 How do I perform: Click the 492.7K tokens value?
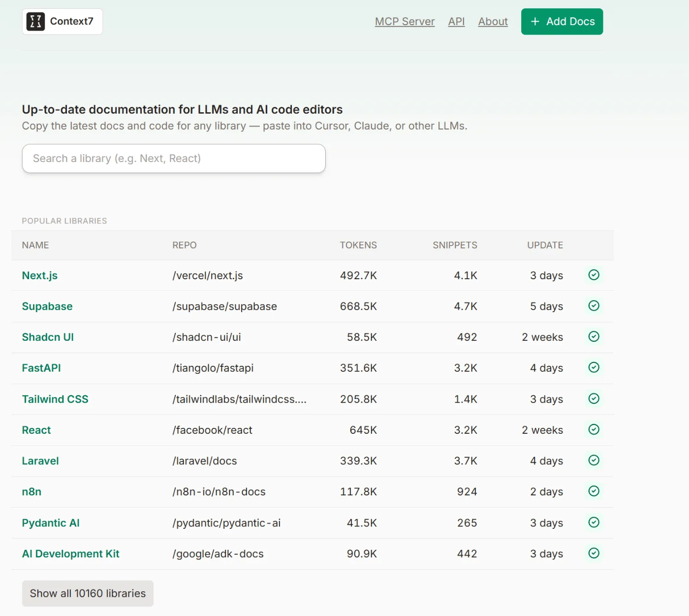point(358,276)
